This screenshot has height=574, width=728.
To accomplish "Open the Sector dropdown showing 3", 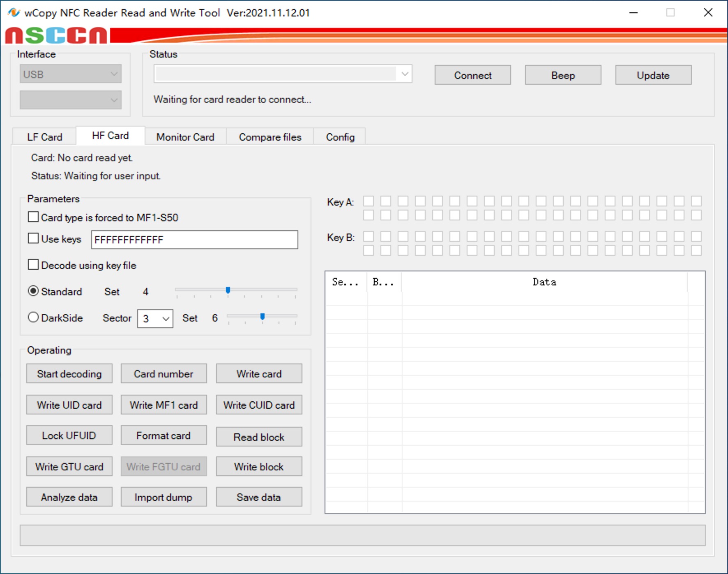I will [x=155, y=319].
